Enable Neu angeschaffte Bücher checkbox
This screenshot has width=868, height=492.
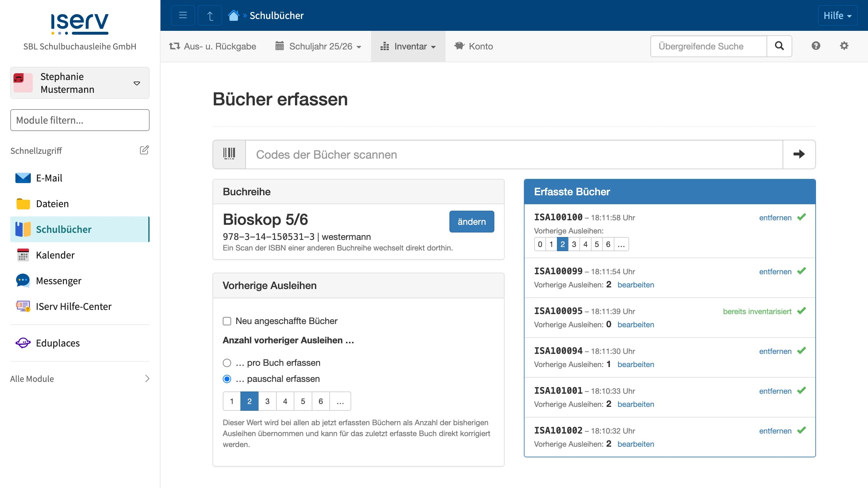pyautogui.click(x=227, y=321)
